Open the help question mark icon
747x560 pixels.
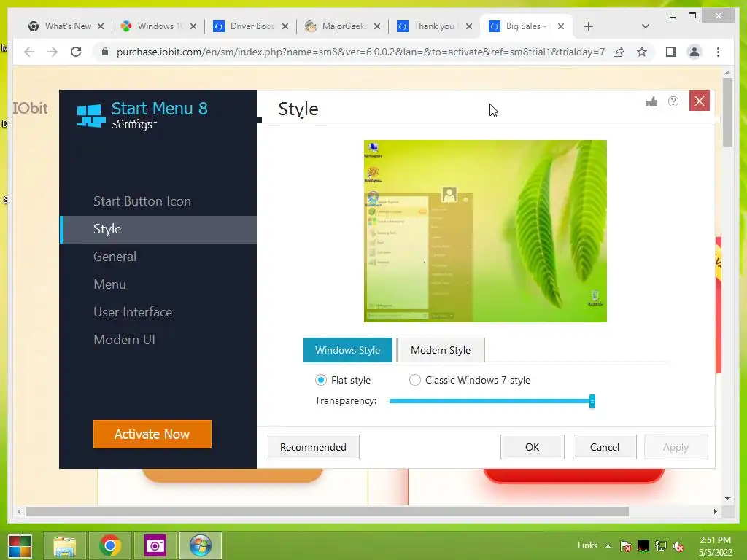(x=673, y=101)
